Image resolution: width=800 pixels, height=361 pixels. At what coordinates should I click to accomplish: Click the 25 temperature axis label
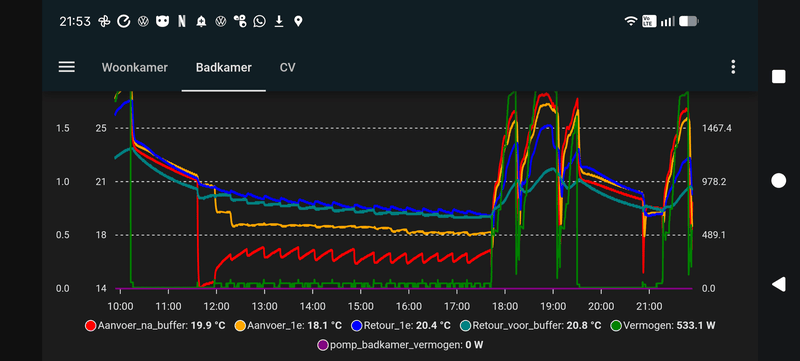click(x=101, y=128)
